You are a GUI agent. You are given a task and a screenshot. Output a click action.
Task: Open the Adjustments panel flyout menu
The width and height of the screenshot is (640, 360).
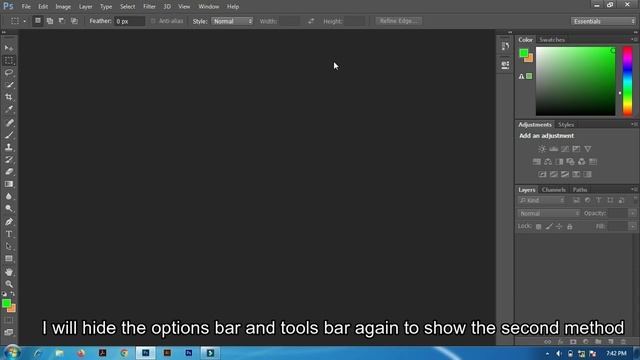634,124
